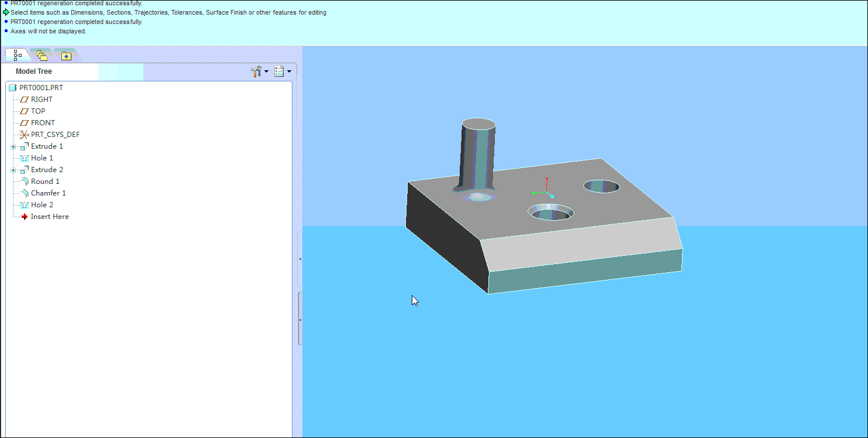Select the Hole 1 feature icon
868x438 pixels.
tap(24, 158)
